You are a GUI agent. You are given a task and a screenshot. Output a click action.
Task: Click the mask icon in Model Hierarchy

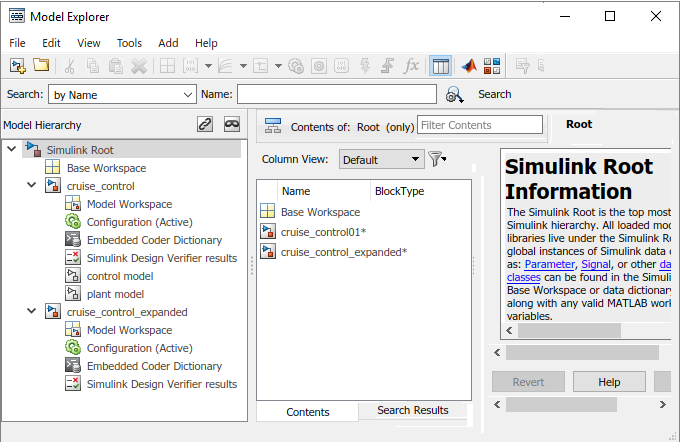coord(232,125)
